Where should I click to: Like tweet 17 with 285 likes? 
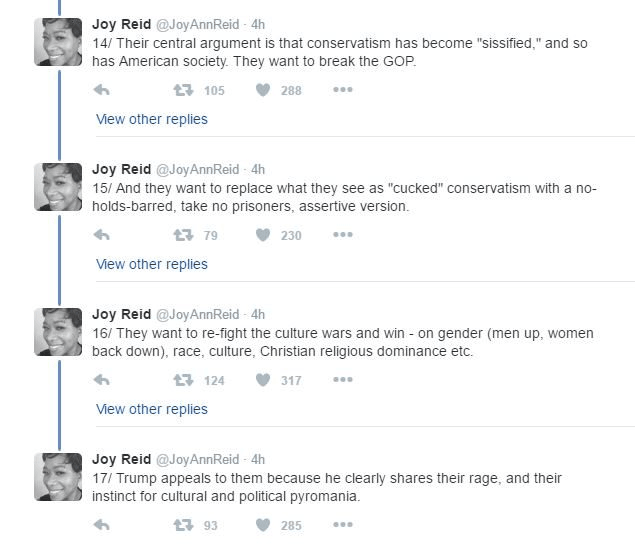(264, 525)
